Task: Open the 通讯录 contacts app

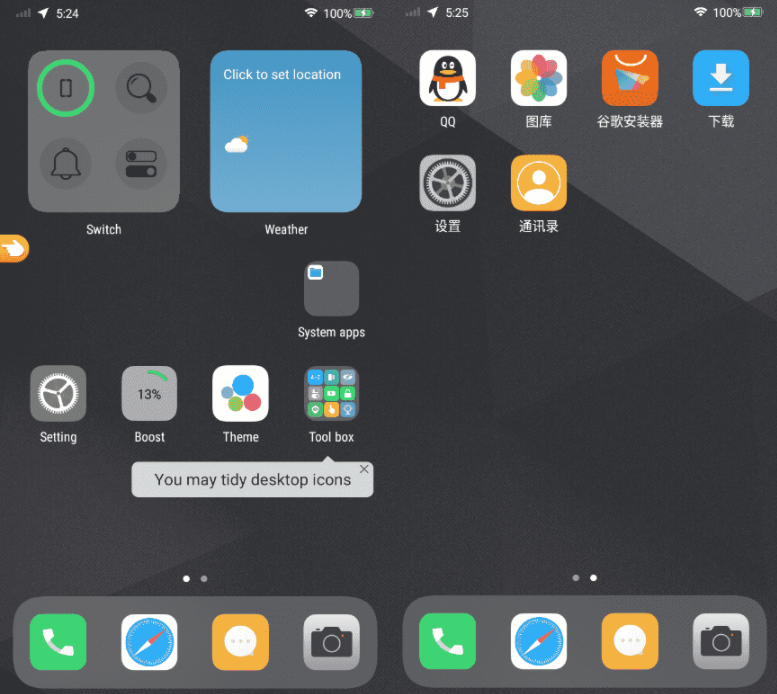Action: [x=539, y=183]
